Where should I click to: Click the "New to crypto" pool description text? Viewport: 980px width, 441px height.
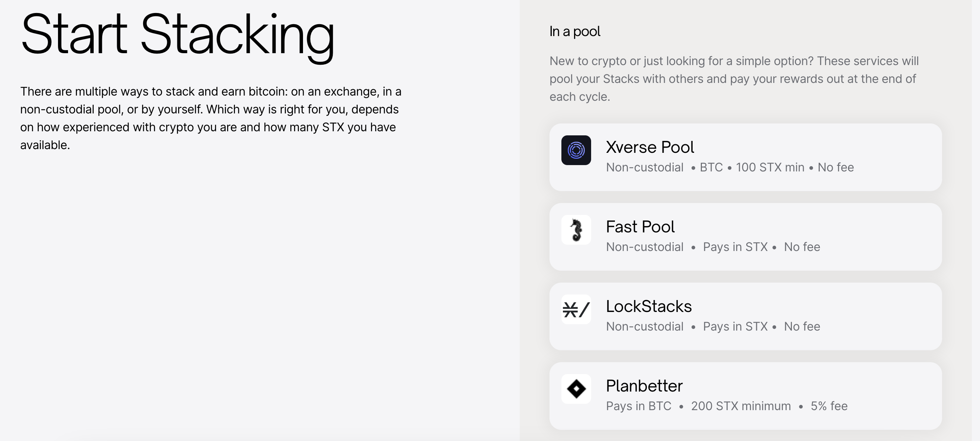pyautogui.click(x=734, y=79)
